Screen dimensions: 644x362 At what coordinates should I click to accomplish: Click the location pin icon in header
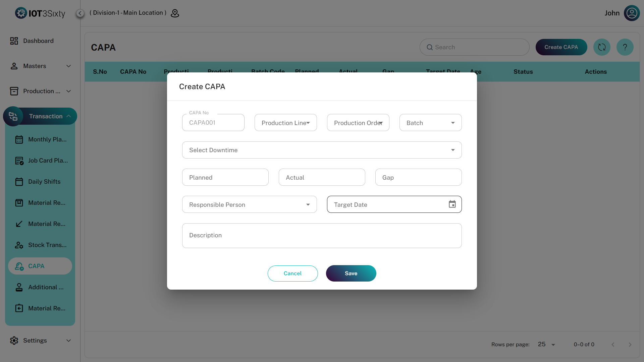point(175,13)
